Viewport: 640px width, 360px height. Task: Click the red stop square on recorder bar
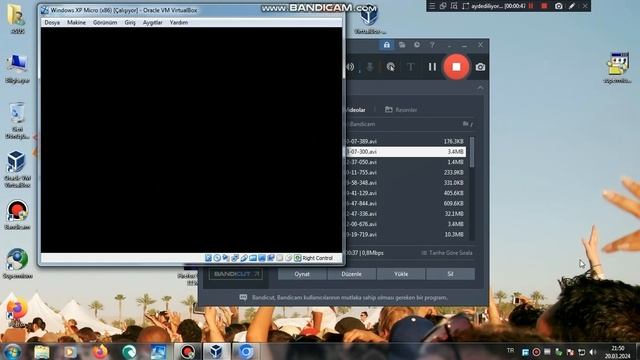544,6
